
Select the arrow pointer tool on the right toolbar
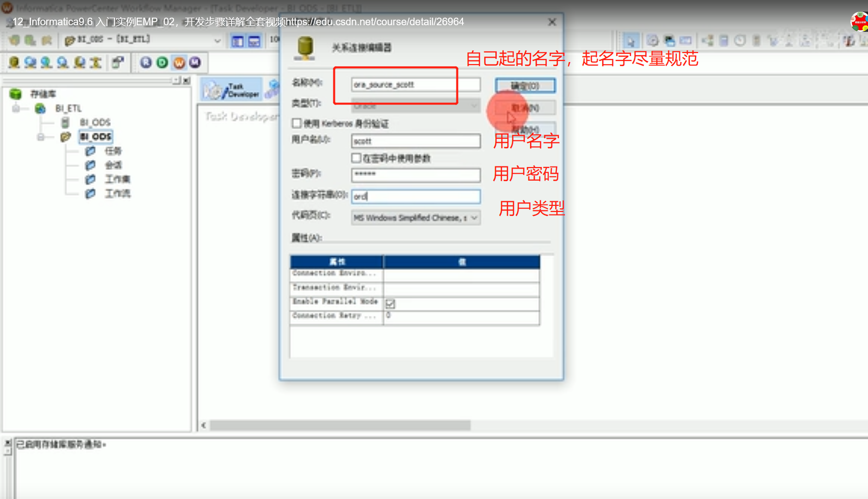point(632,40)
